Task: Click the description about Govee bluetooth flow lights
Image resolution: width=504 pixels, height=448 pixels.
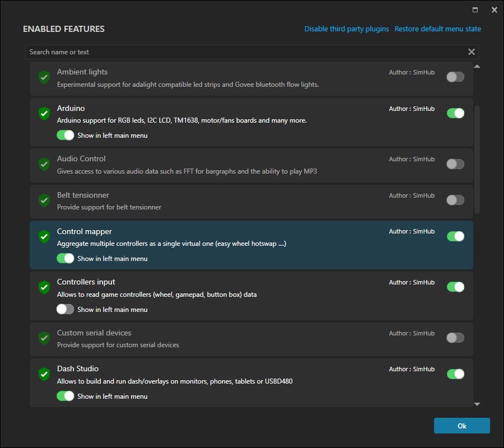Action: [188, 85]
